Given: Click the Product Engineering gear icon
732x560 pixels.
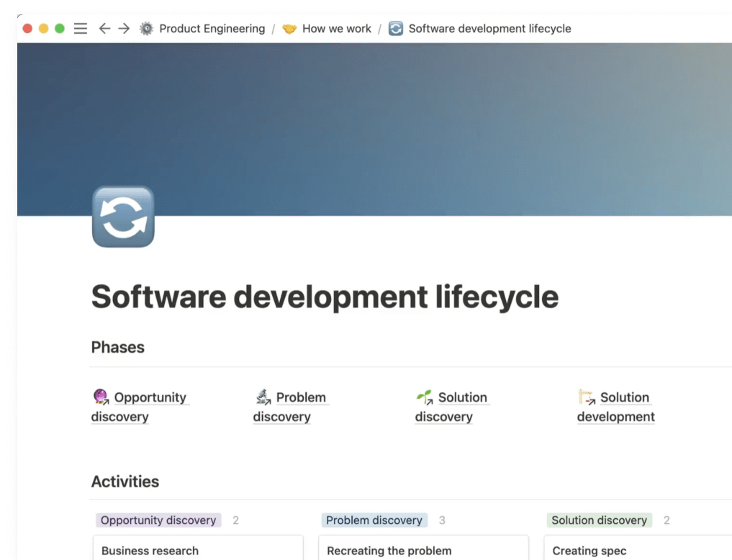Looking at the screenshot, I should tap(147, 29).
